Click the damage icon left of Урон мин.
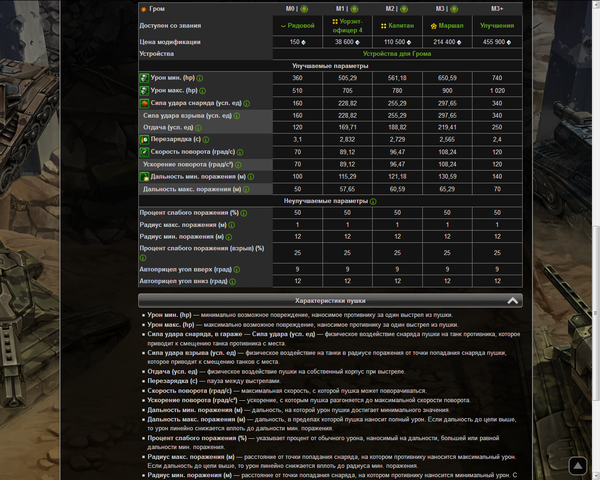Screen dimensions: 600x480 tap(144, 78)
